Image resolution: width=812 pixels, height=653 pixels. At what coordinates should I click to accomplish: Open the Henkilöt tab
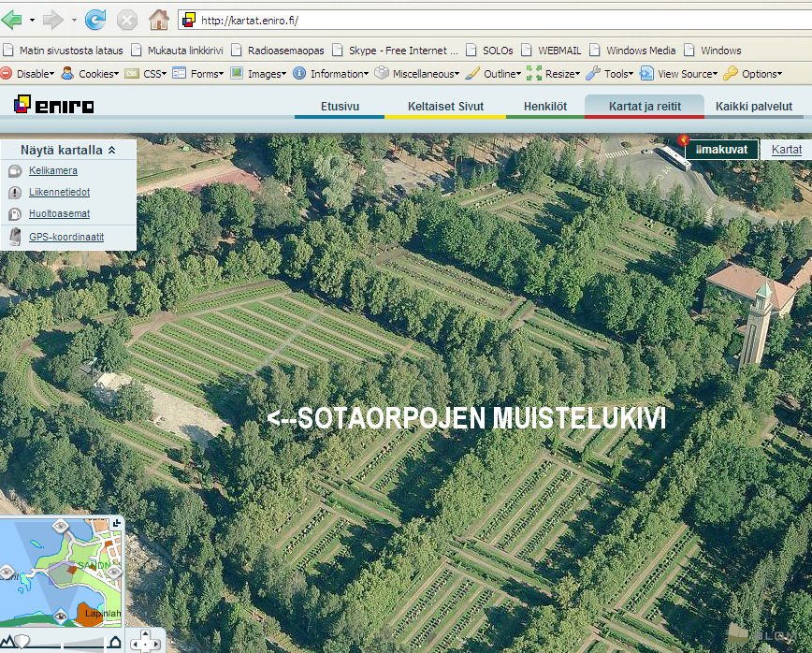545,107
